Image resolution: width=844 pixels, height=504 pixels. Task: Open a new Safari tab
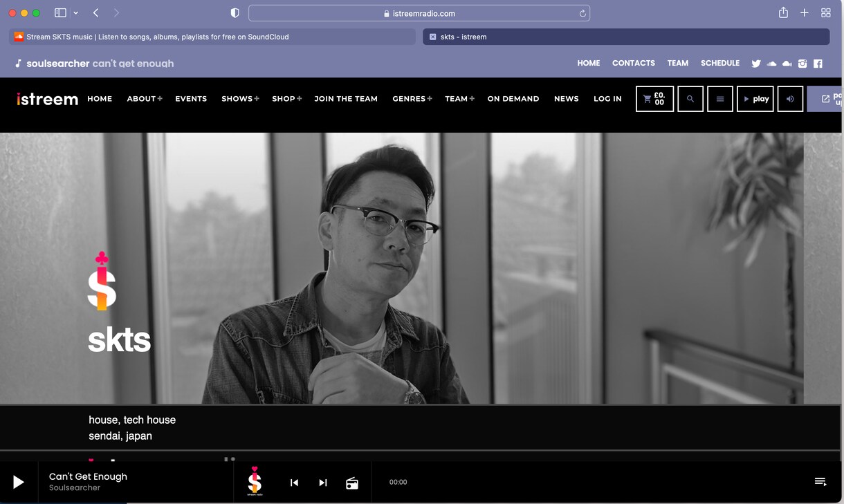(x=805, y=13)
